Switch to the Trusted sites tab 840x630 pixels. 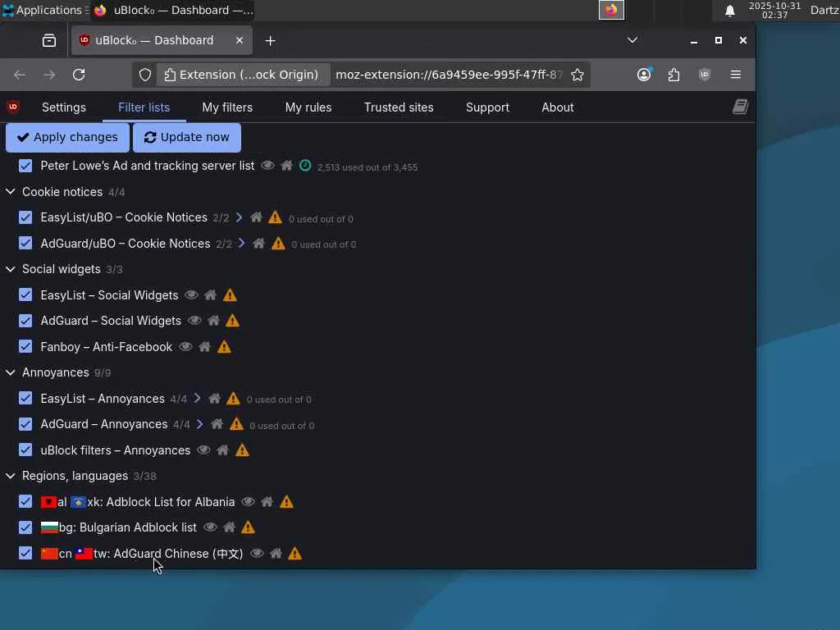point(399,107)
